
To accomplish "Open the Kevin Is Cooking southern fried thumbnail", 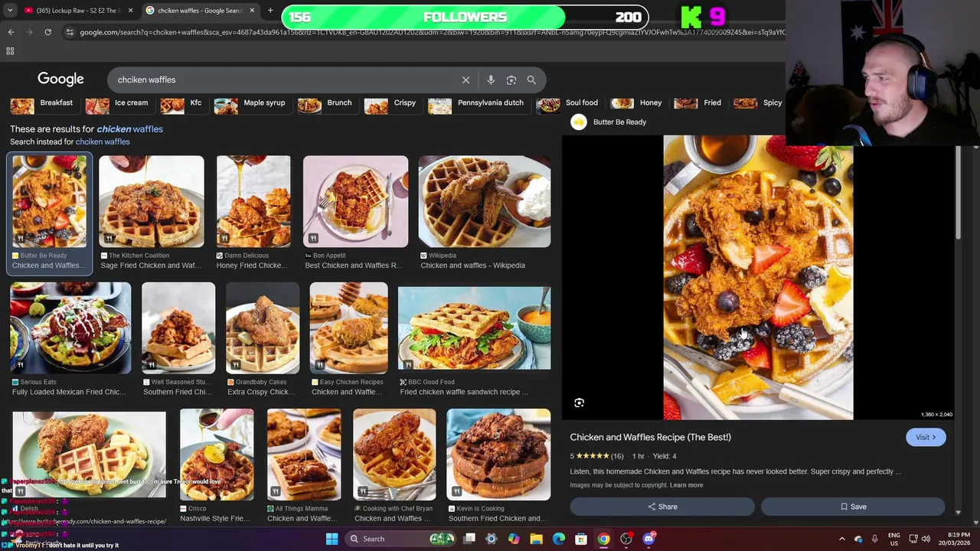I will 498,454.
